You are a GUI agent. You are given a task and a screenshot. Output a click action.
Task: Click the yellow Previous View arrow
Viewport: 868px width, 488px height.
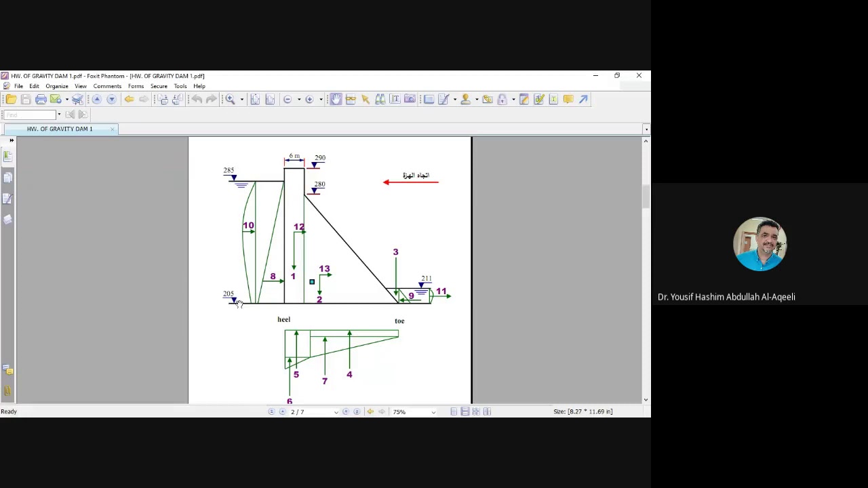pyautogui.click(x=129, y=100)
